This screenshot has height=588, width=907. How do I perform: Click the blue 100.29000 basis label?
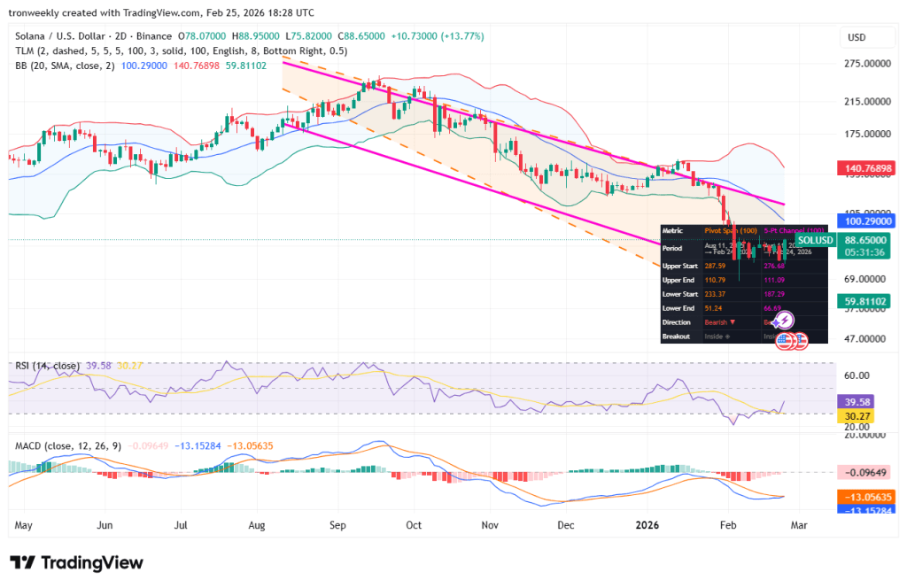pyautogui.click(x=865, y=220)
